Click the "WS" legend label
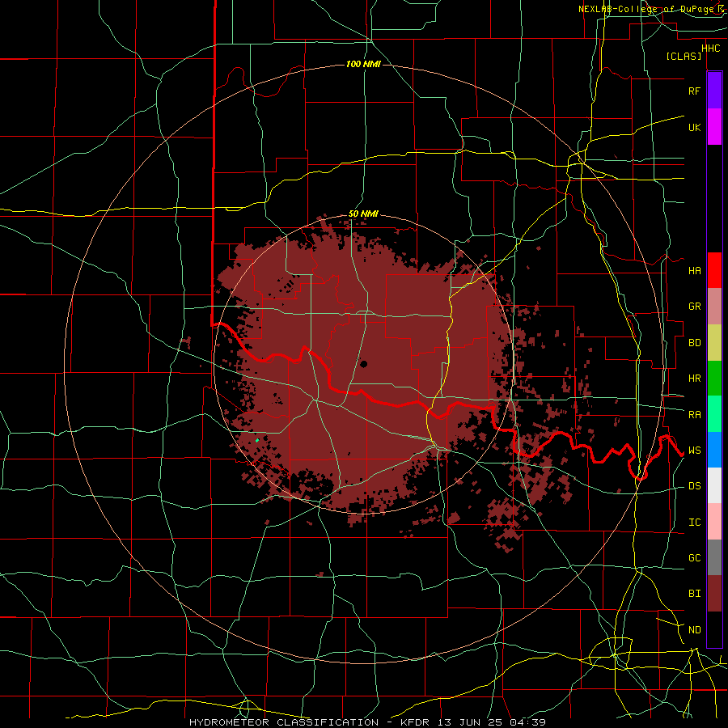This screenshot has width=728, height=728. point(694,451)
